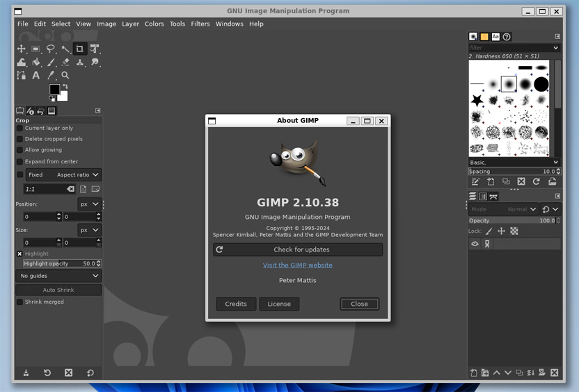This screenshot has height=392, width=579.
Task: Enable Shrink merged checkbox
Action: coord(20,302)
